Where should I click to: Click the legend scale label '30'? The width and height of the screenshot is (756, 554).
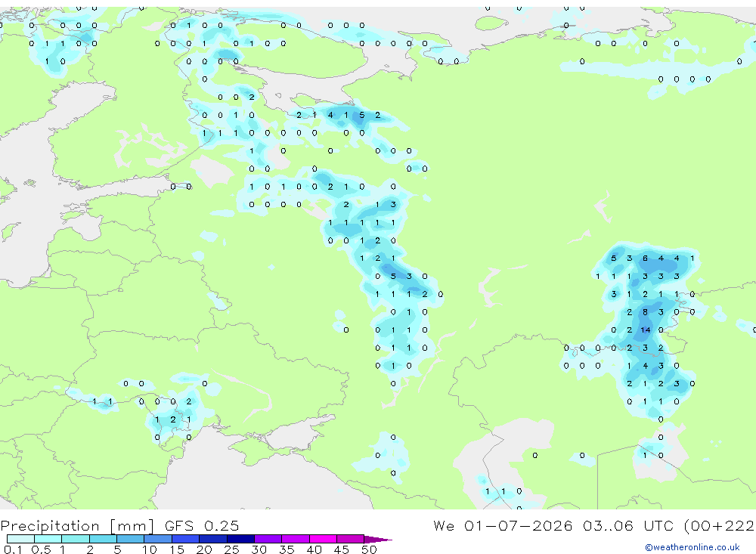click(259, 549)
